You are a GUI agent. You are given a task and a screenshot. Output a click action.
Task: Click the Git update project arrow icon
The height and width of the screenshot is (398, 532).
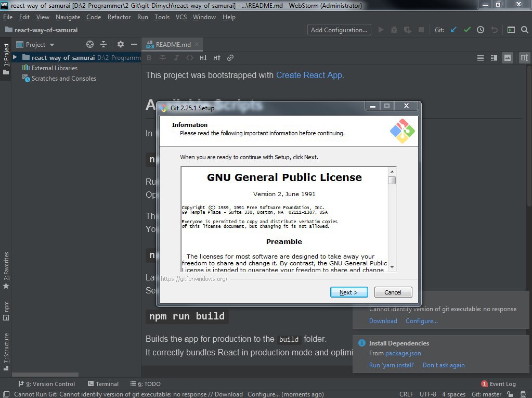point(453,30)
